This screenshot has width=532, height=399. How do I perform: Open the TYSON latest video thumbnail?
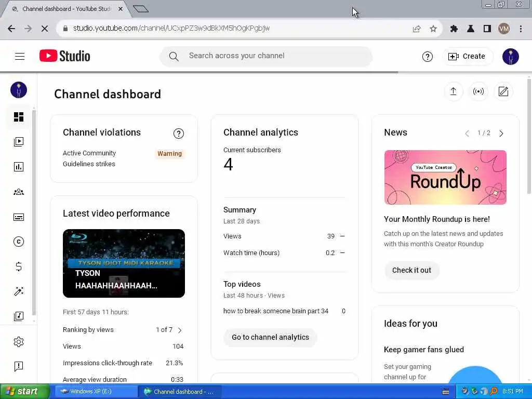(124, 263)
